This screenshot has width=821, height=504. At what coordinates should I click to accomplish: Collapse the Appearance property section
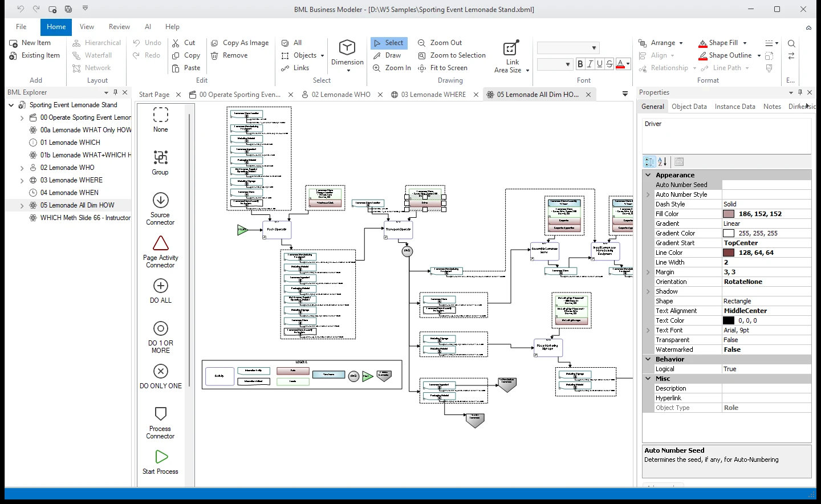(x=648, y=175)
